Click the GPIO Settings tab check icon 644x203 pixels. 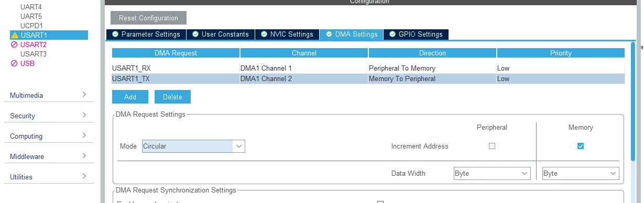(x=392, y=34)
